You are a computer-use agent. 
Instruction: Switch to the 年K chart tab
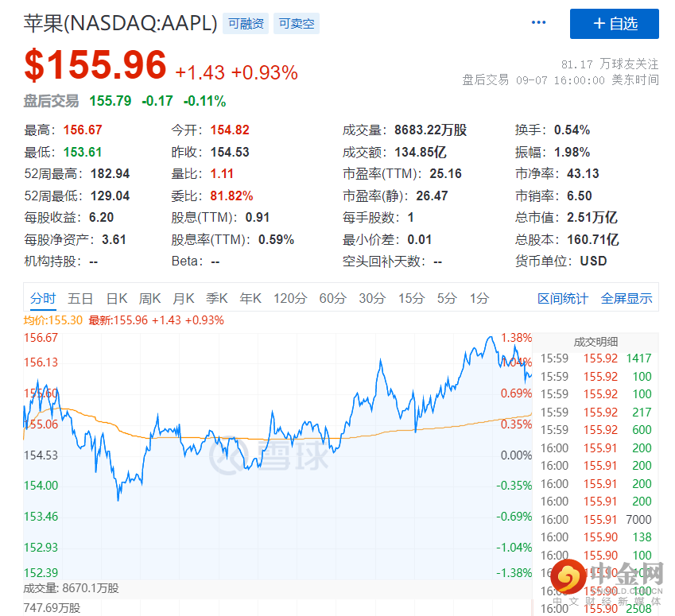pyautogui.click(x=250, y=298)
